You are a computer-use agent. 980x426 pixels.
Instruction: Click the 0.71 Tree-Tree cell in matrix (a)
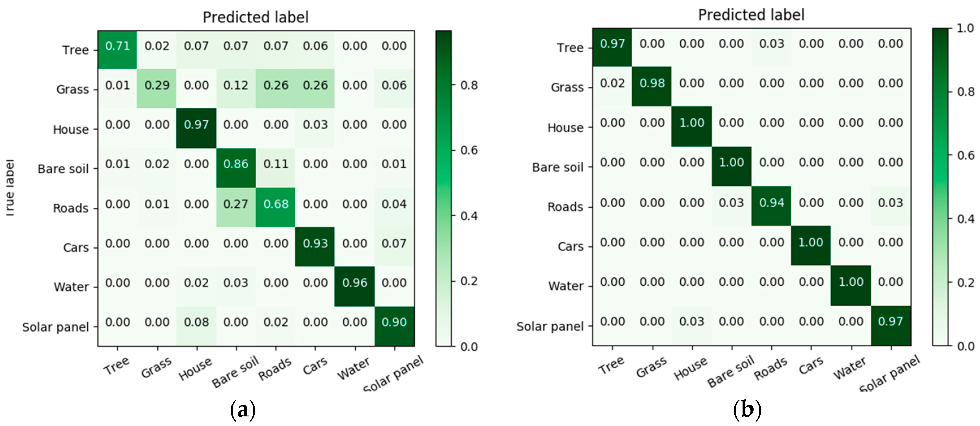[118, 46]
